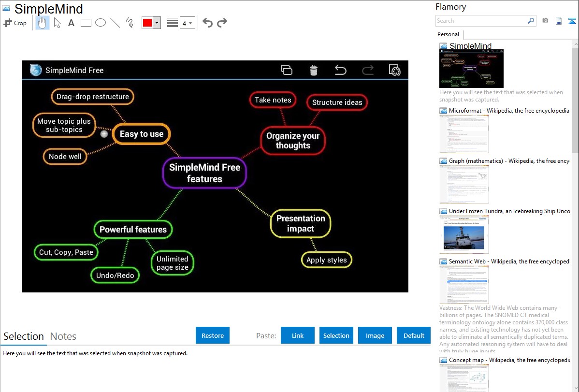Click the 'Take notes' node
The height and width of the screenshot is (392, 579).
click(273, 100)
